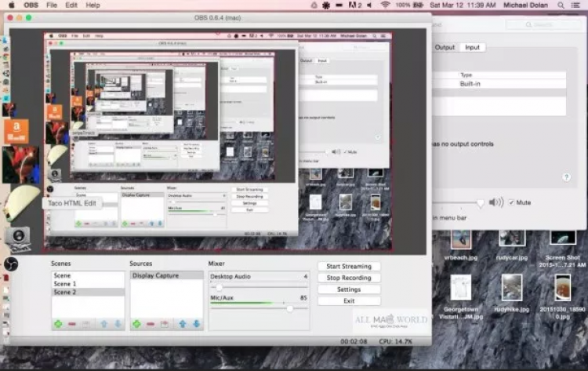Click the Stop Recording button
This screenshot has width=588, height=371.
348,278
